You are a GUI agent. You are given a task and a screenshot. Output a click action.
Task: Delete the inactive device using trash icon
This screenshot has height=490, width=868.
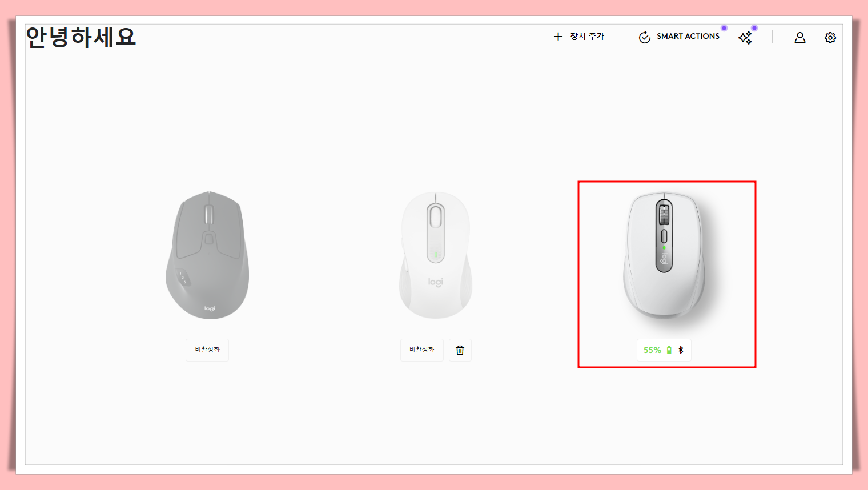coord(460,350)
